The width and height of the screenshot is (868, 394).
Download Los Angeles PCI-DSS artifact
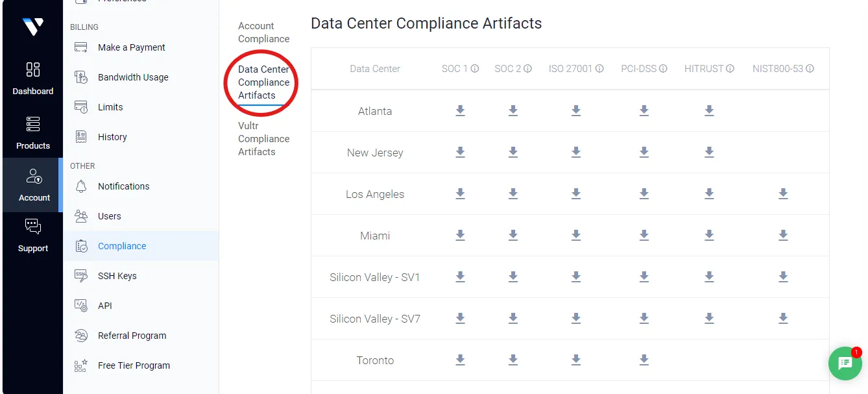point(644,194)
